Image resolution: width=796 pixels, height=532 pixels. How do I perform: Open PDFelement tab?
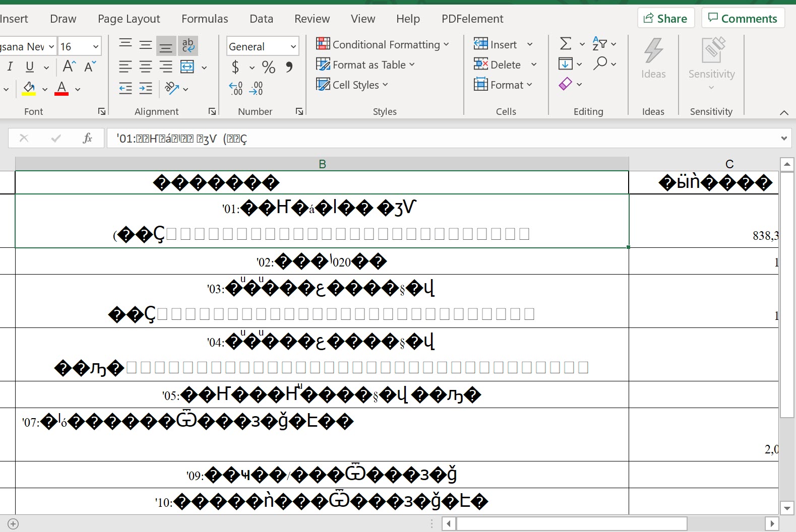coord(472,19)
